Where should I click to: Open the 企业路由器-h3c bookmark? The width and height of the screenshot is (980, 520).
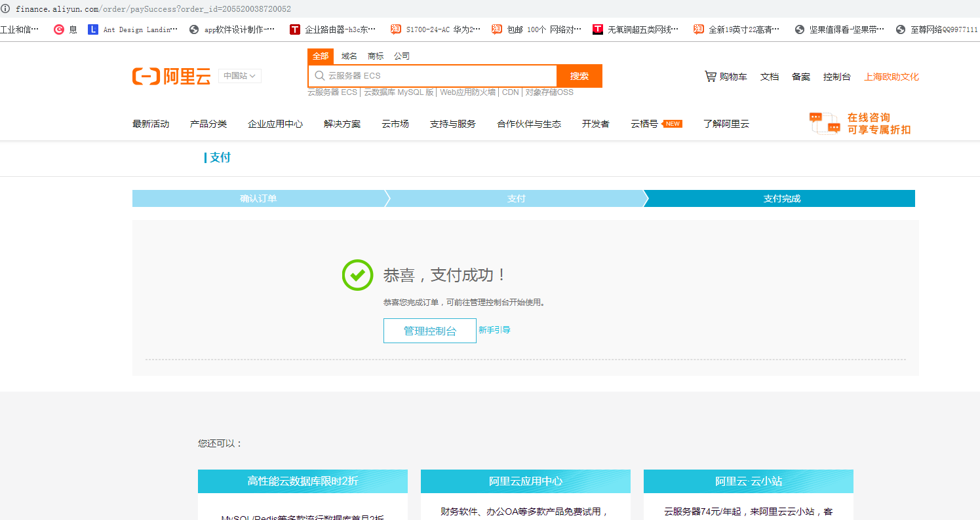[333, 29]
